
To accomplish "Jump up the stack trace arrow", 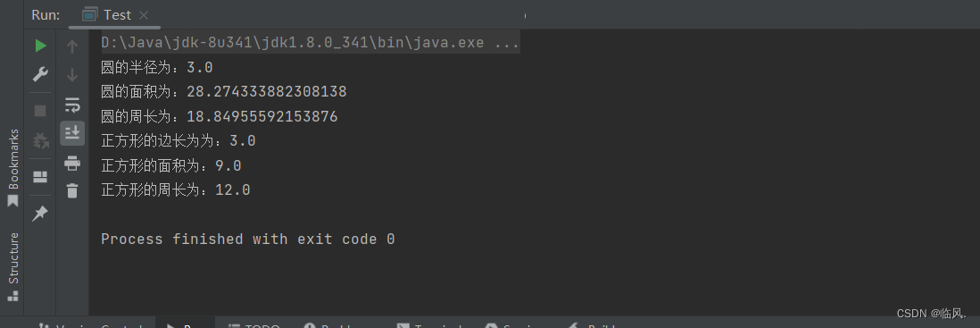I will pos(72,46).
